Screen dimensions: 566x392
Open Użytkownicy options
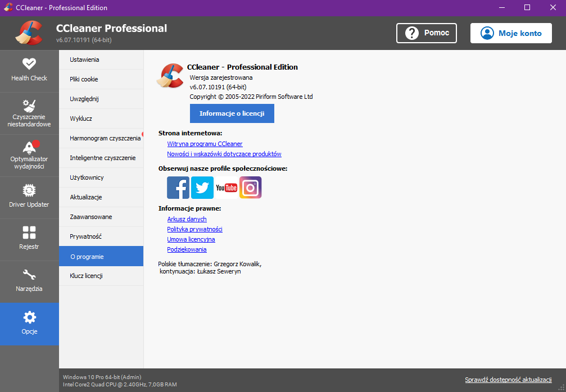point(101,177)
